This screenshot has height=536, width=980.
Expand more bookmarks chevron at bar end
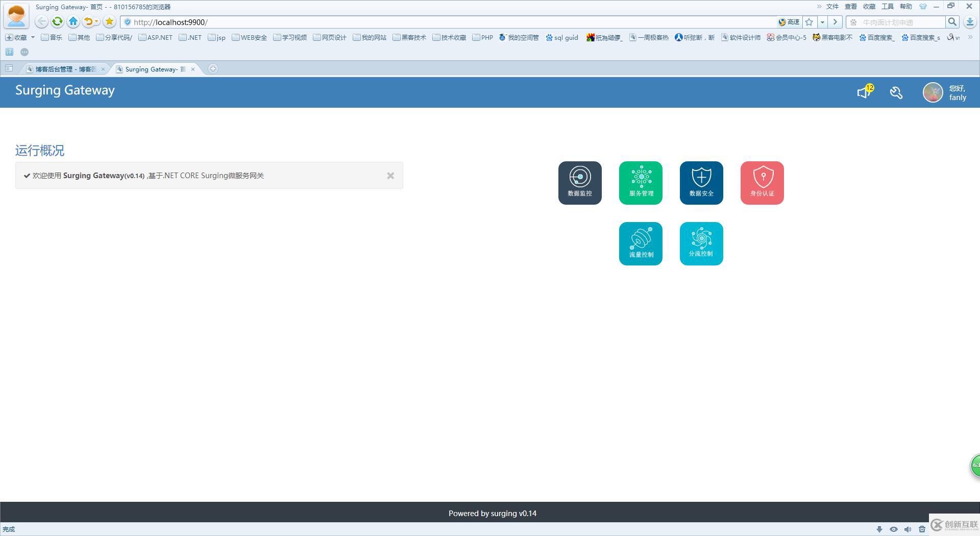coord(970,37)
